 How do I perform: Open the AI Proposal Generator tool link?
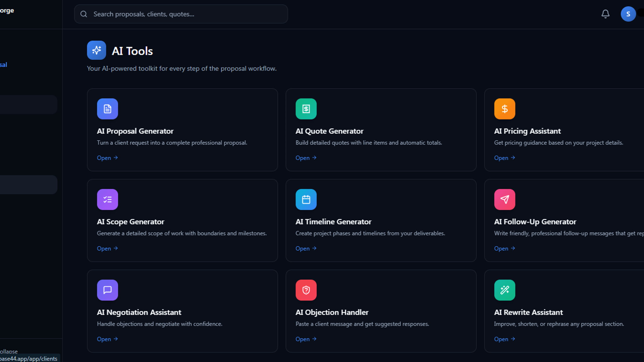(107, 158)
